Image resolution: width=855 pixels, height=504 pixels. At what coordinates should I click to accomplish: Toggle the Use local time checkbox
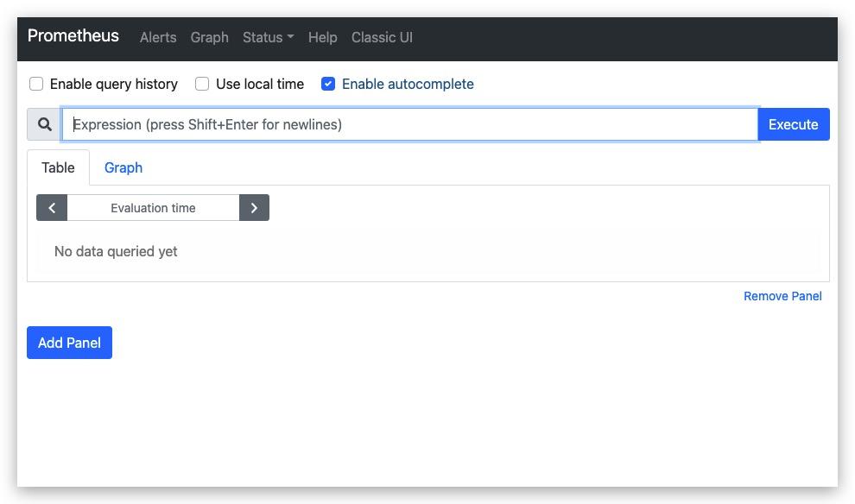click(202, 84)
